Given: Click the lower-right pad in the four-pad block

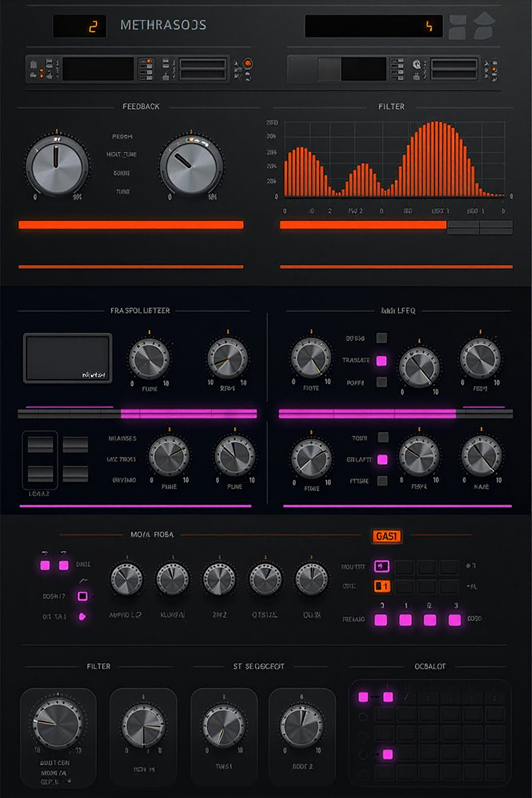Looking at the screenshot, I should (75, 474).
